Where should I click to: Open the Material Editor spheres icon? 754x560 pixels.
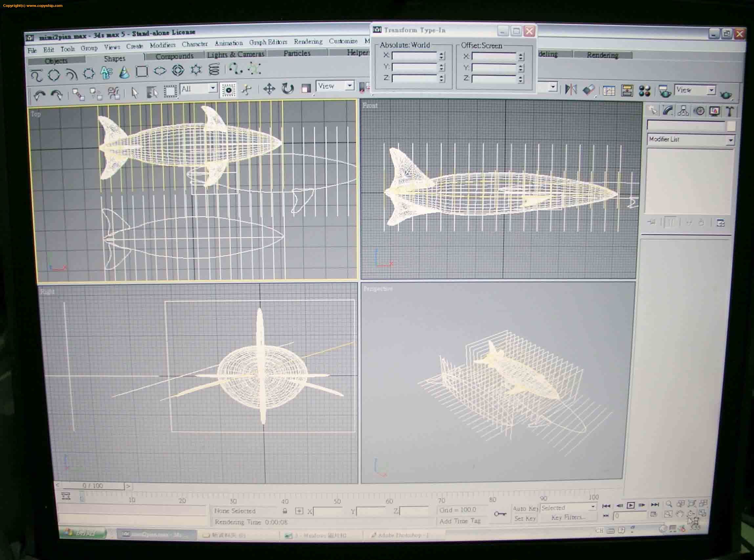(644, 91)
